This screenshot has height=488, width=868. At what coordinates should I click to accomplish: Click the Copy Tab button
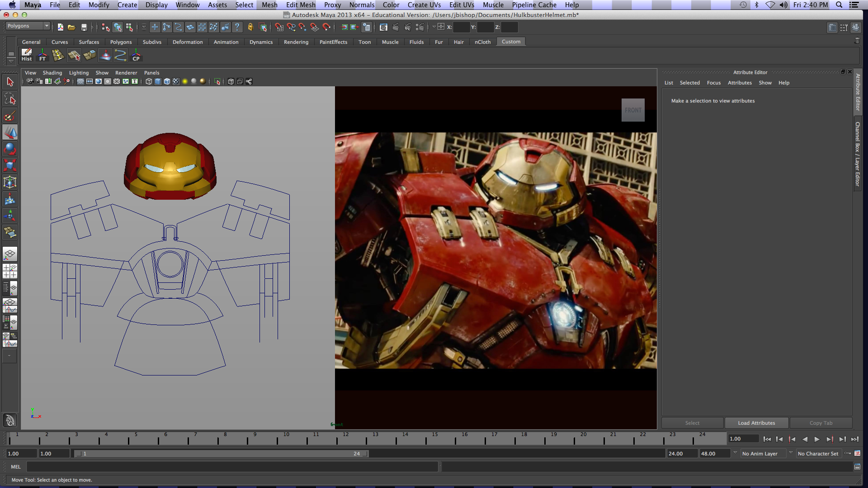[x=821, y=423]
